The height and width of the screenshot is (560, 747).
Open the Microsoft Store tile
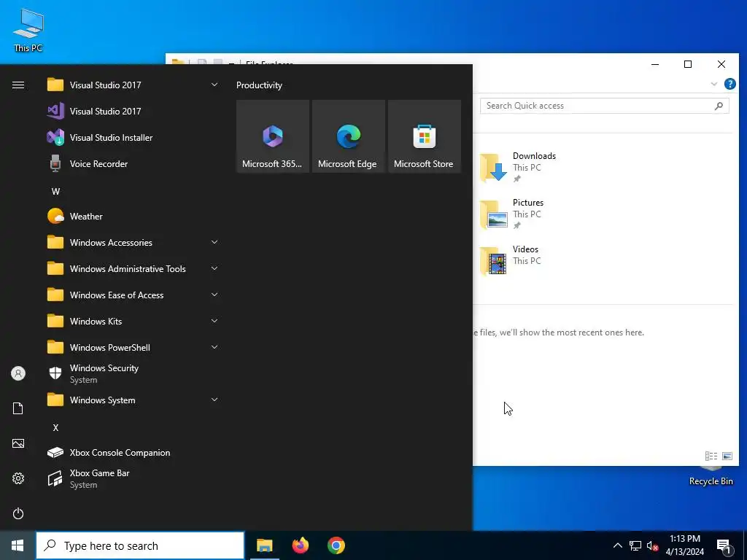click(x=424, y=136)
